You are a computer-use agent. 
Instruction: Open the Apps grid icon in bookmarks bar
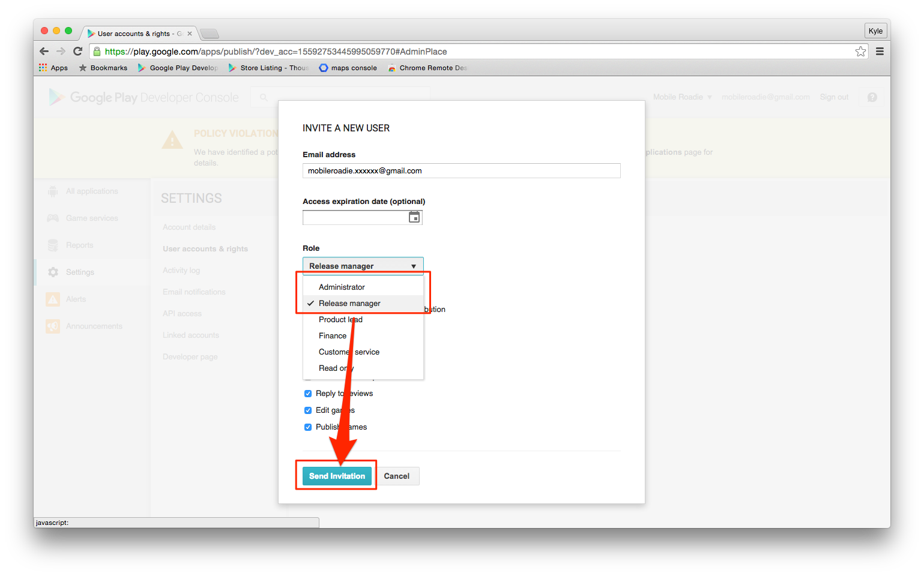tap(43, 68)
